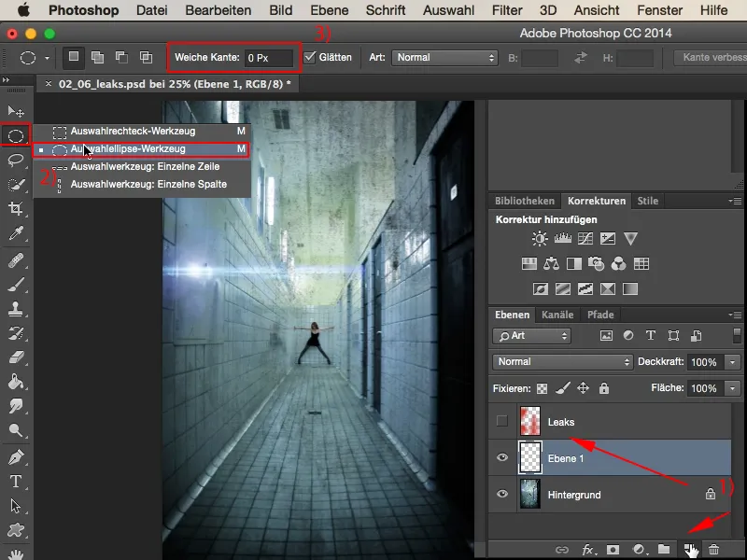
Task: Select the Lasso tool
Action: 16,160
